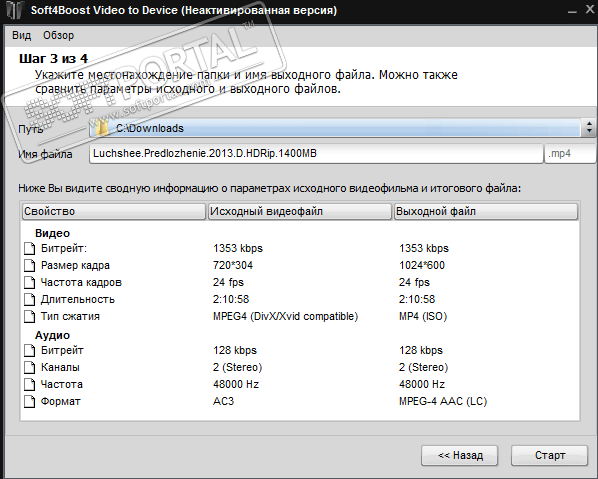Edit the Имя файла text field
598x479 pixels.
[x=316, y=154]
